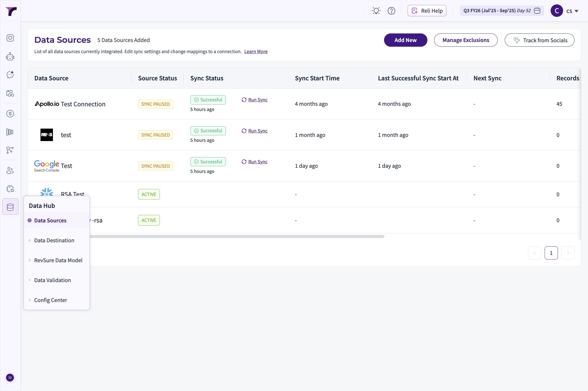Open the help question mark icon
588x391 pixels.
(391, 11)
